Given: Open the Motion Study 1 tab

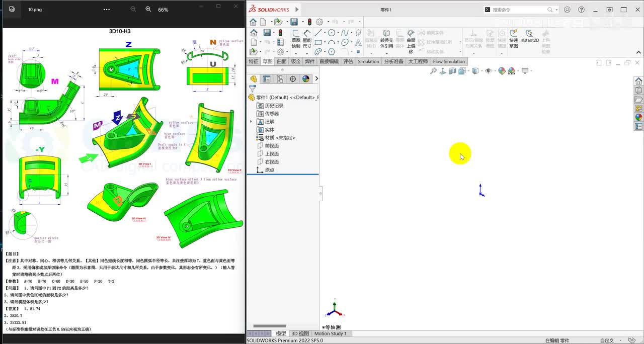Looking at the screenshot, I should (x=330, y=333).
